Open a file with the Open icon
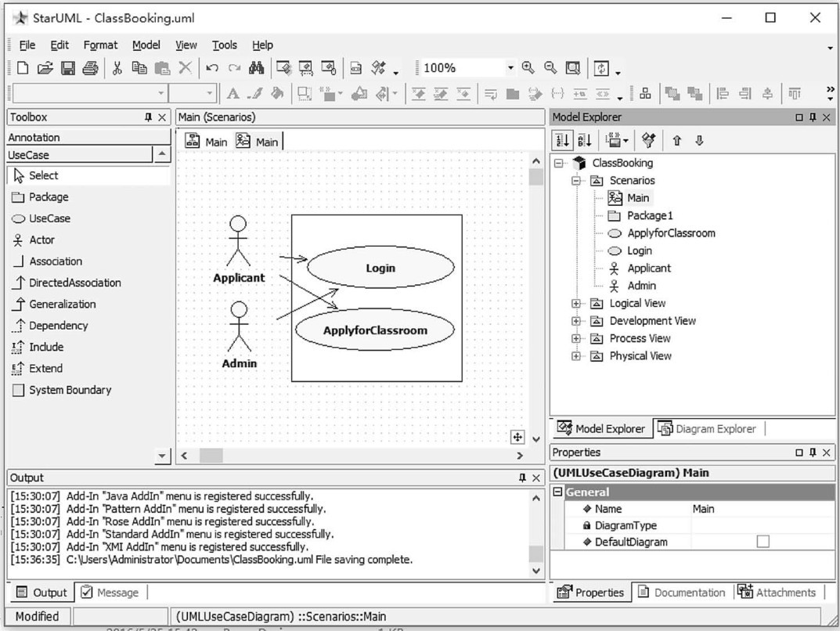Image resolution: width=840 pixels, height=631 pixels. 45,68
